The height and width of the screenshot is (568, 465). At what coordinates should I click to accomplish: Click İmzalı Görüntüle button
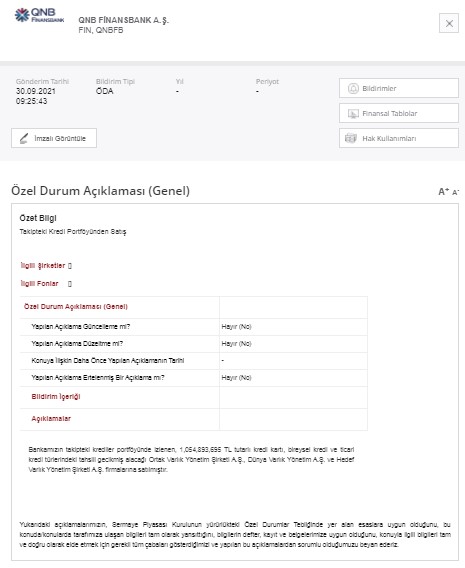[54, 138]
